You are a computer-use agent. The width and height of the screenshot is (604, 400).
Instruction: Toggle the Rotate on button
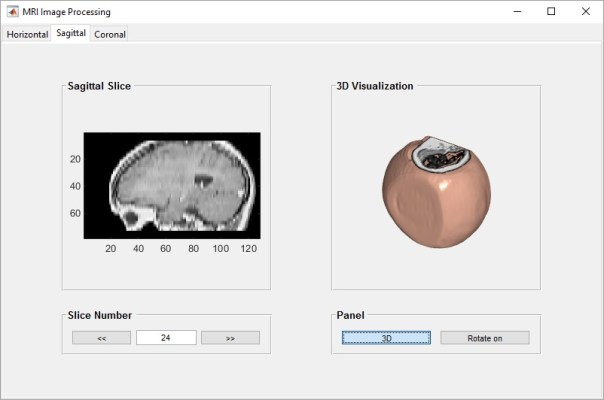click(484, 338)
